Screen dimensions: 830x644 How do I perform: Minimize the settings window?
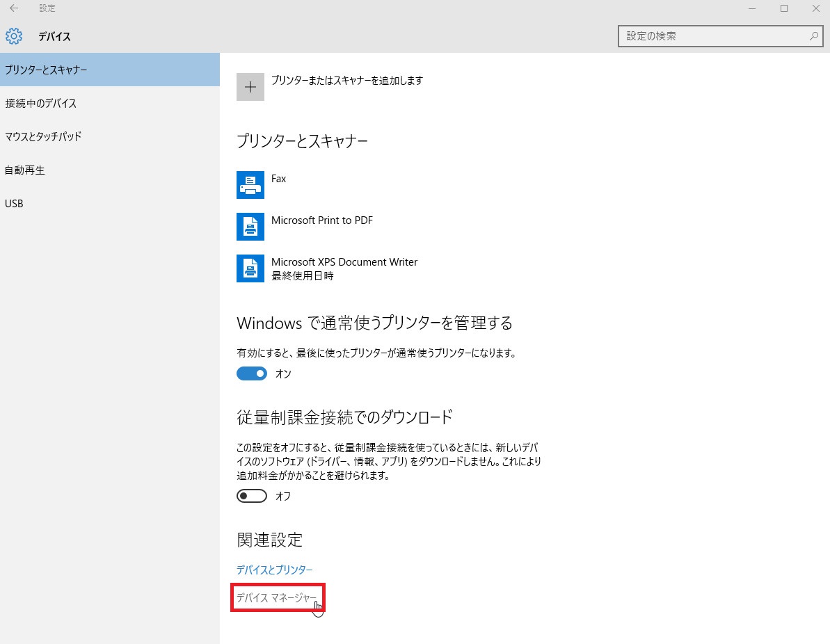[x=752, y=8]
